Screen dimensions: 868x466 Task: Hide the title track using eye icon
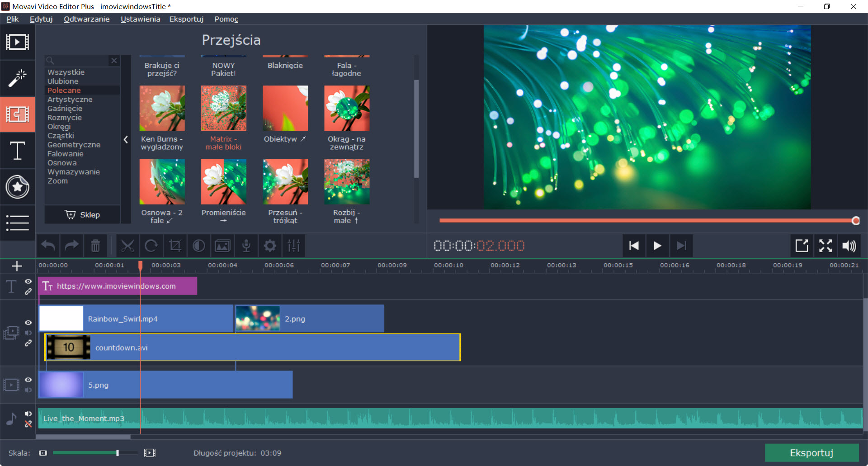(28, 281)
